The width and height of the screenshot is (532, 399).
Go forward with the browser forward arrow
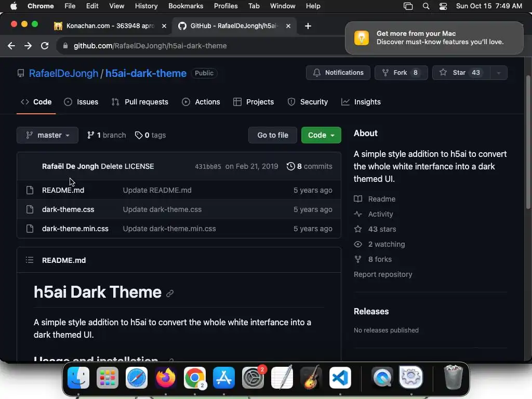[28, 46]
